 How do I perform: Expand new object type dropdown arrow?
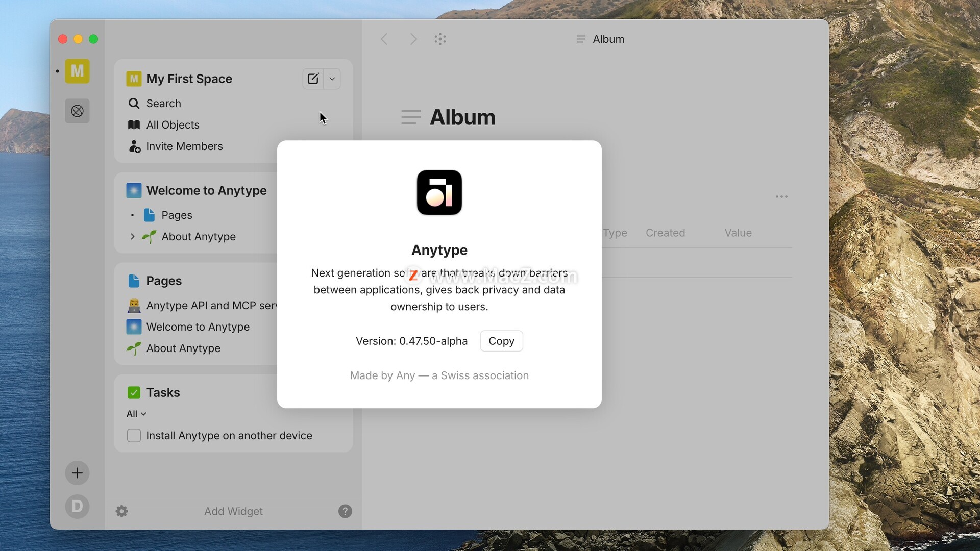coord(332,79)
